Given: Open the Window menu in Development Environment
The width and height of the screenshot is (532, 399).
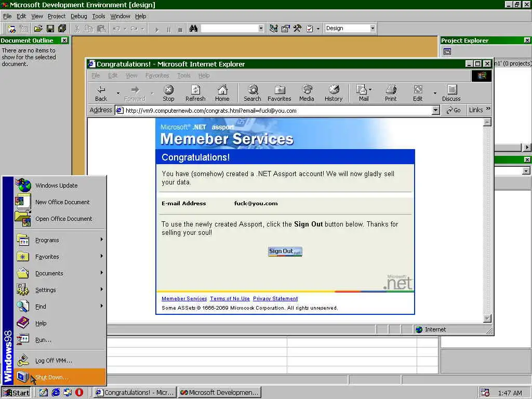Looking at the screenshot, I should (x=120, y=16).
